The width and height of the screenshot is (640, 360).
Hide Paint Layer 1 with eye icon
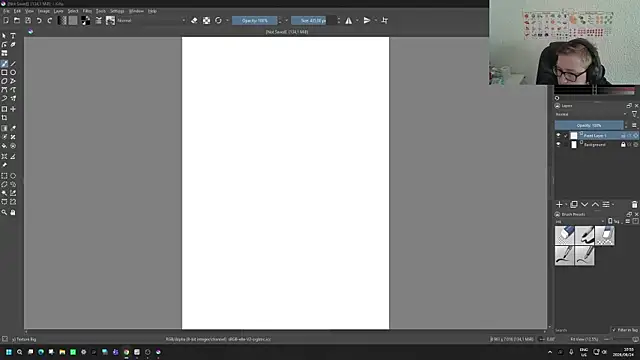coord(558,135)
